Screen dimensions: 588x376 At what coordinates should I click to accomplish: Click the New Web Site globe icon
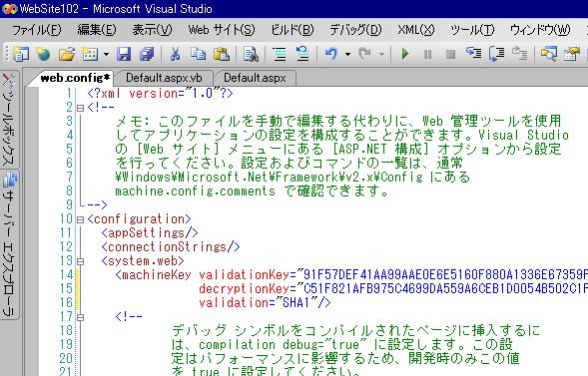point(43,54)
